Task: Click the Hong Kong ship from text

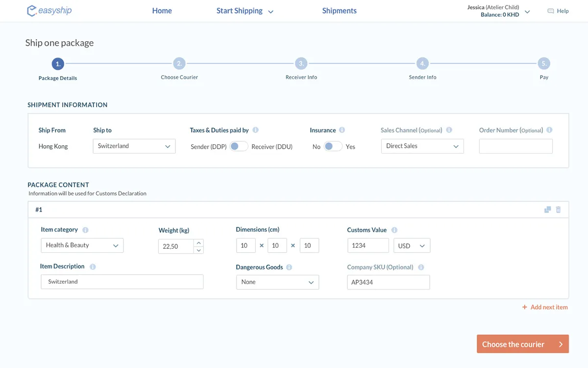Action: [53, 146]
